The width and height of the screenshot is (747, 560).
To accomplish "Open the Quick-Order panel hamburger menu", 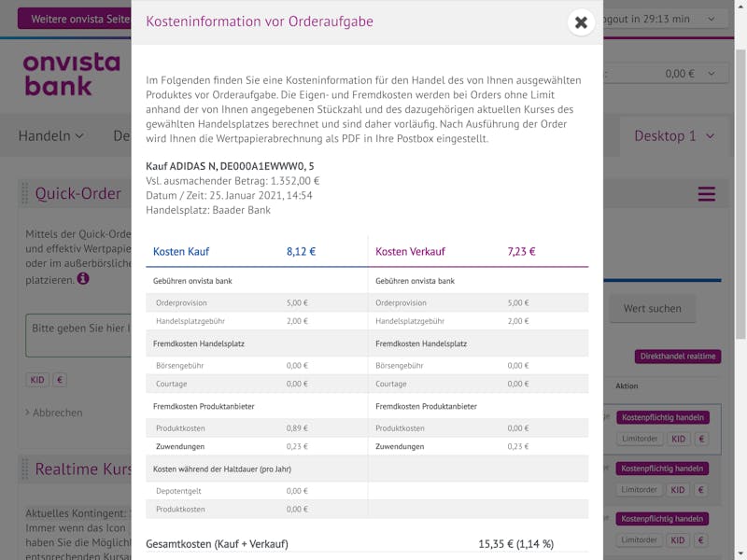I will (707, 194).
